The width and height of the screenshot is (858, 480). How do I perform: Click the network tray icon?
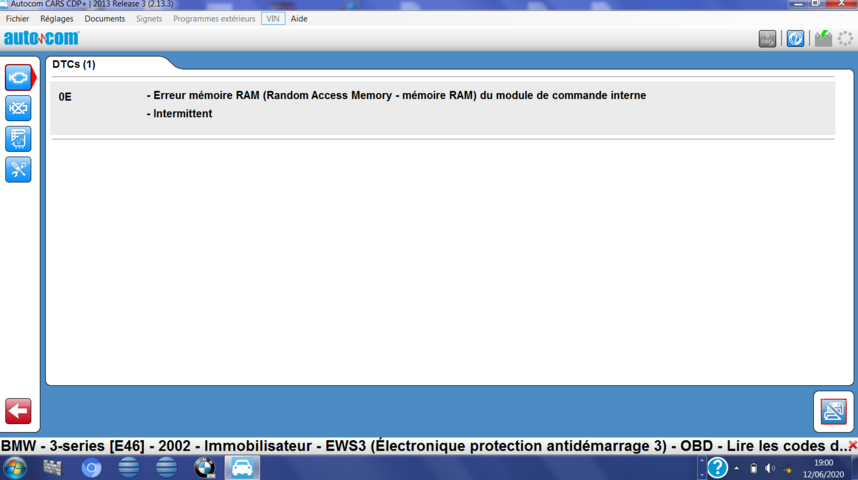point(787,469)
